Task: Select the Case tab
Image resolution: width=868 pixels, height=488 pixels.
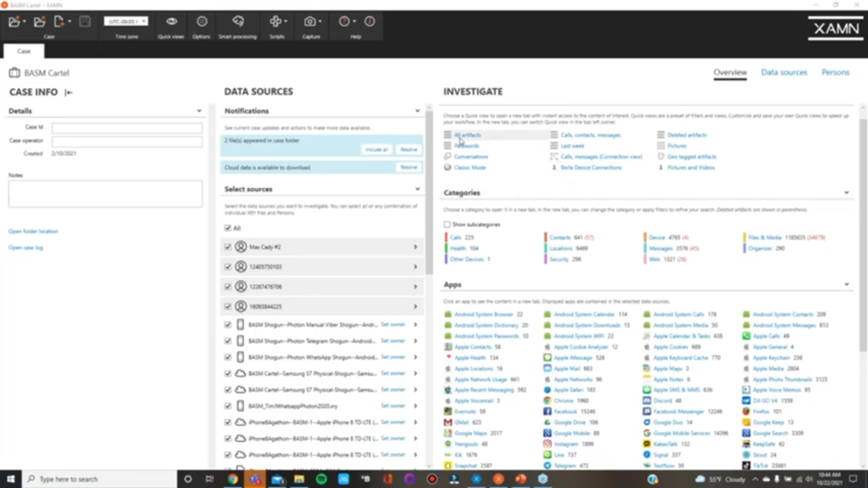Action: coord(24,51)
